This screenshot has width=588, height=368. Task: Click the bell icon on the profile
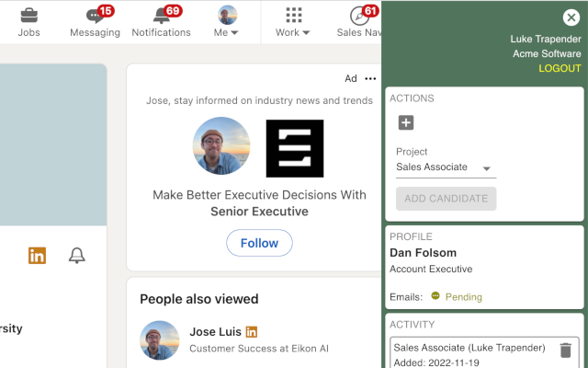77,256
